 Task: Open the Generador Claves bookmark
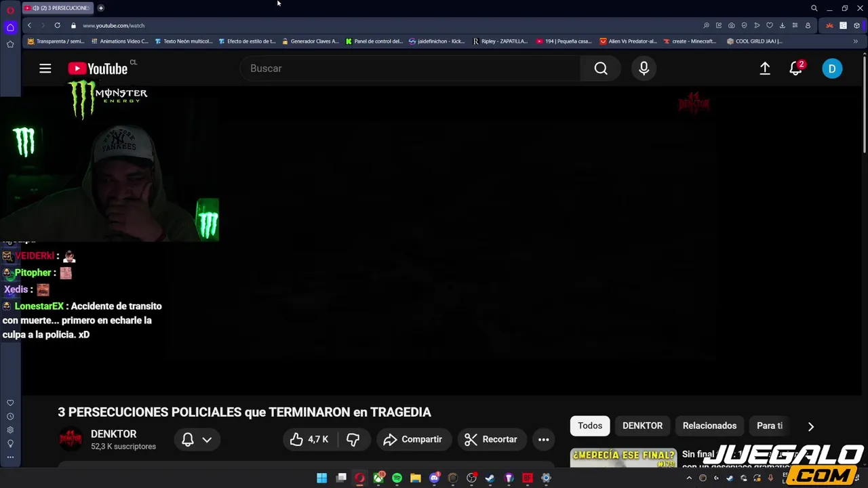pos(310,41)
